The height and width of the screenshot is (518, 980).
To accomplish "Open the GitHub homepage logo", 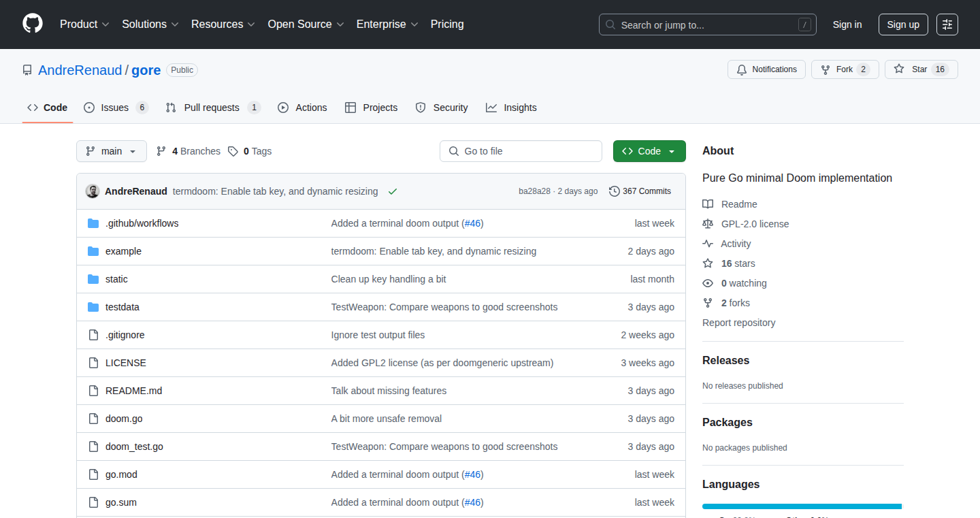I will [x=33, y=24].
